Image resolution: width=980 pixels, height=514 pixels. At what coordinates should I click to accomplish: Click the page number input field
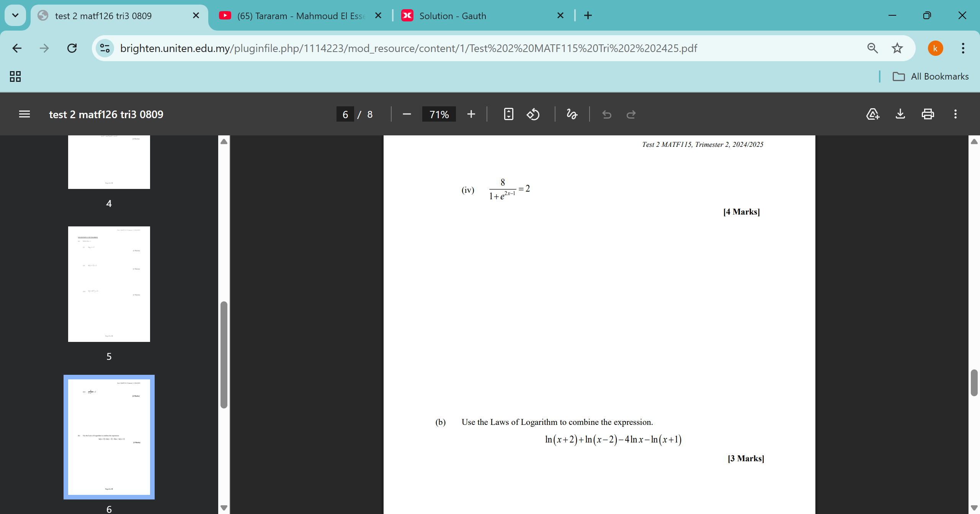(x=345, y=114)
